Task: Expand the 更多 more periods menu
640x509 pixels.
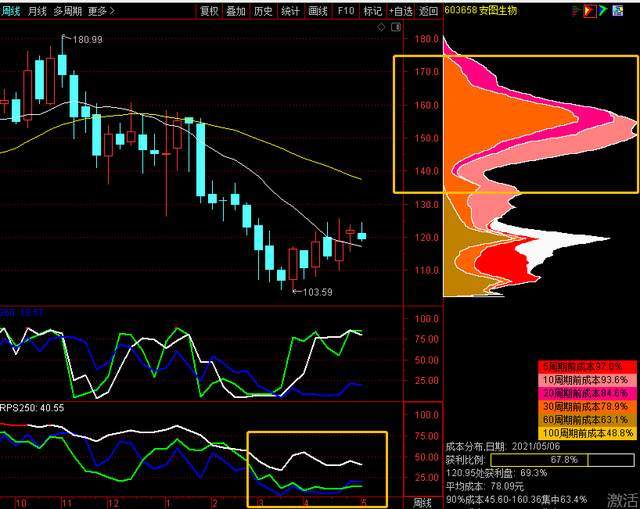Action: 101,11
